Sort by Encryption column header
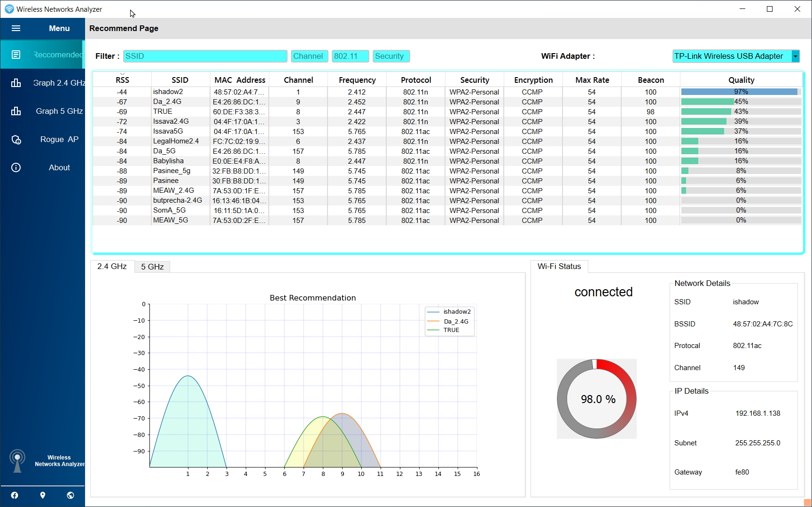This screenshot has width=812, height=507. pyautogui.click(x=533, y=80)
